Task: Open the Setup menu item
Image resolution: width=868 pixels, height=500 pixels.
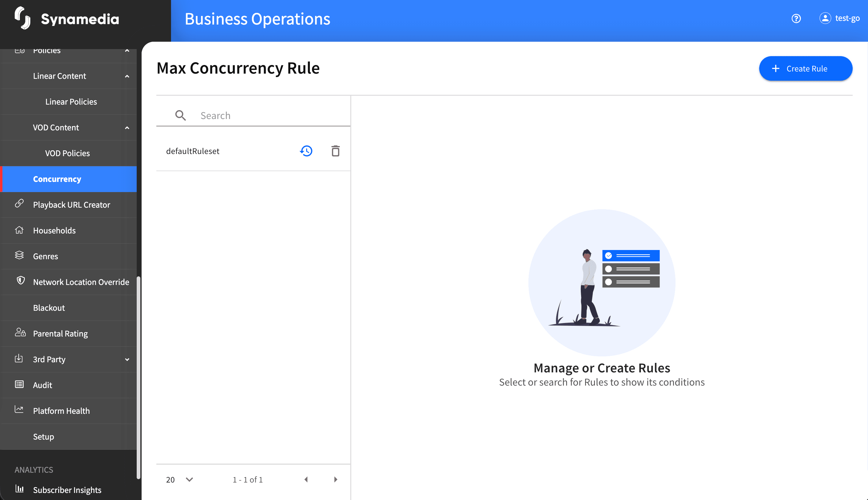Action: (x=69, y=437)
